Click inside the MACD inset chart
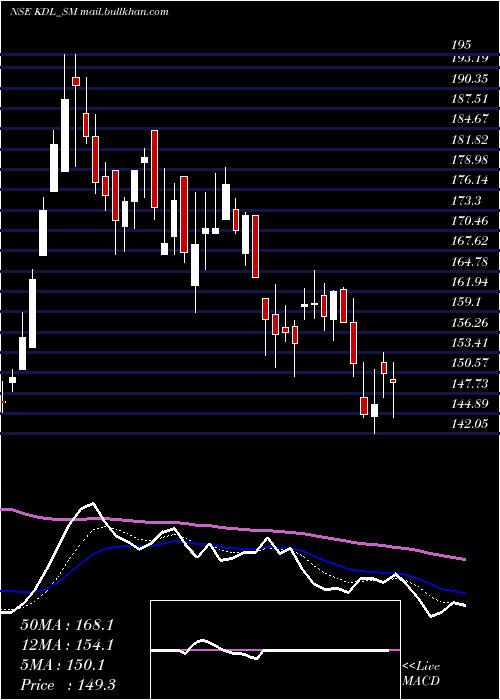 (x=275, y=650)
